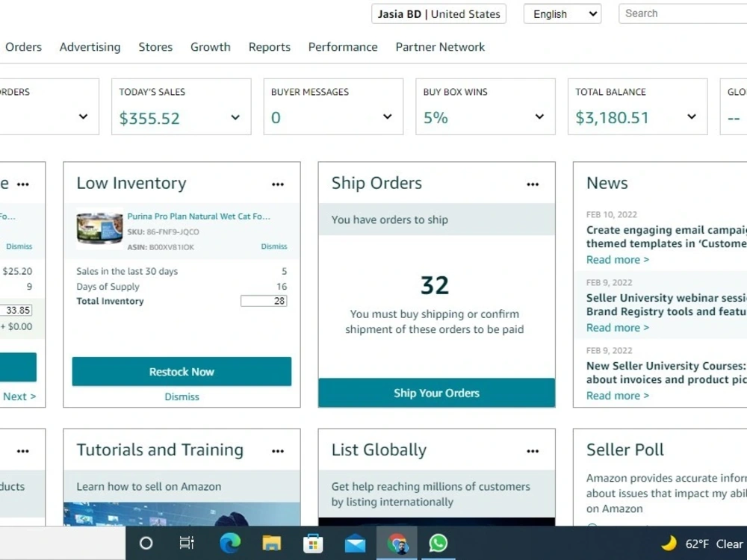This screenshot has height=560, width=747.
Task: Click the Jasia BD United States account switcher
Action: tap(438, 13)
